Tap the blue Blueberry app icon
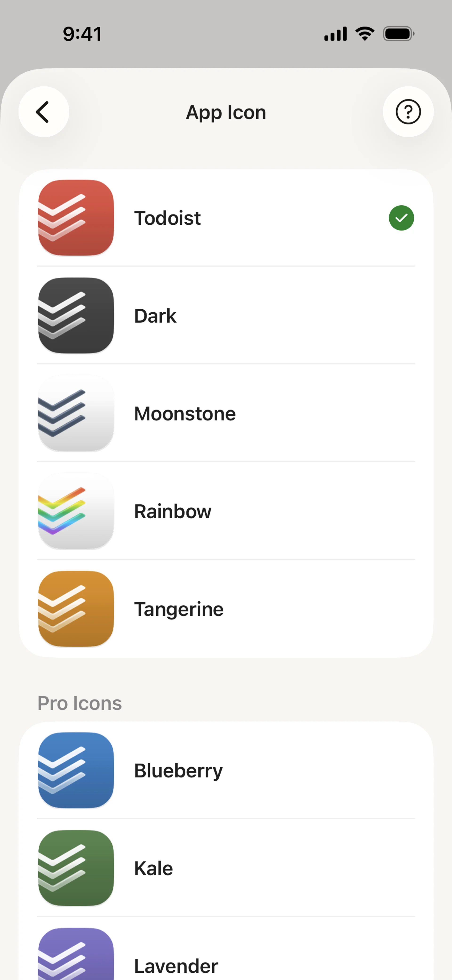This screenshot has height=980, width=452. (76, 770)
